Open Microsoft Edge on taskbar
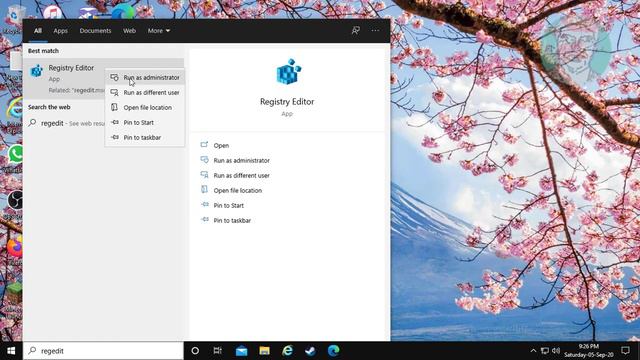The image size is (640, 360). 333,351
